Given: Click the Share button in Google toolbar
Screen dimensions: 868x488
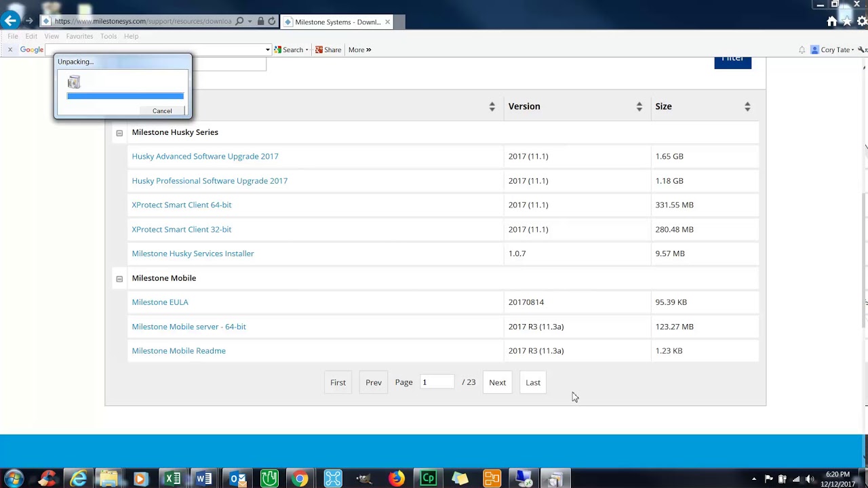Looking at the screenshot, I should pyautogui.click(x=328, y=49).
